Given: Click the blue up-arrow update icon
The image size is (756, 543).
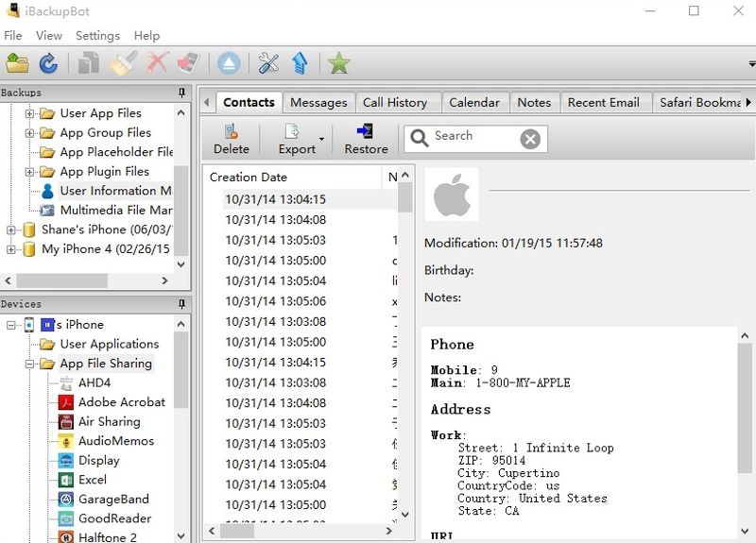Looking at the screenshot, I should tap(300, 63).
